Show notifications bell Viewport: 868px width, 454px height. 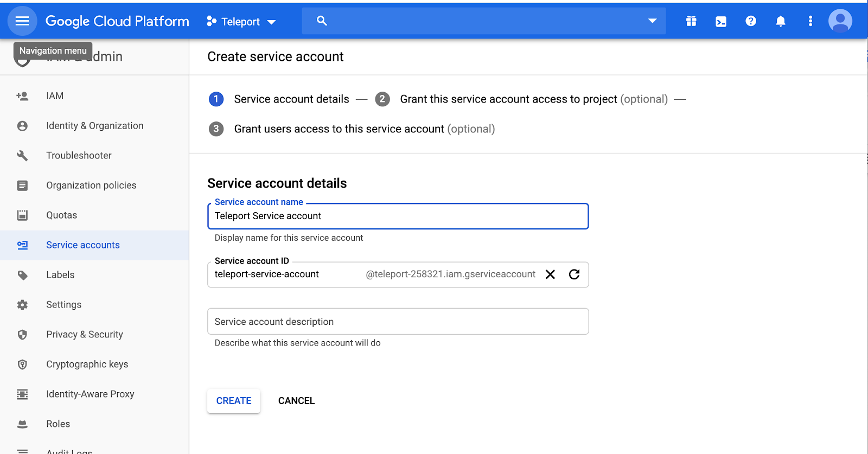(x=781, y=21)
